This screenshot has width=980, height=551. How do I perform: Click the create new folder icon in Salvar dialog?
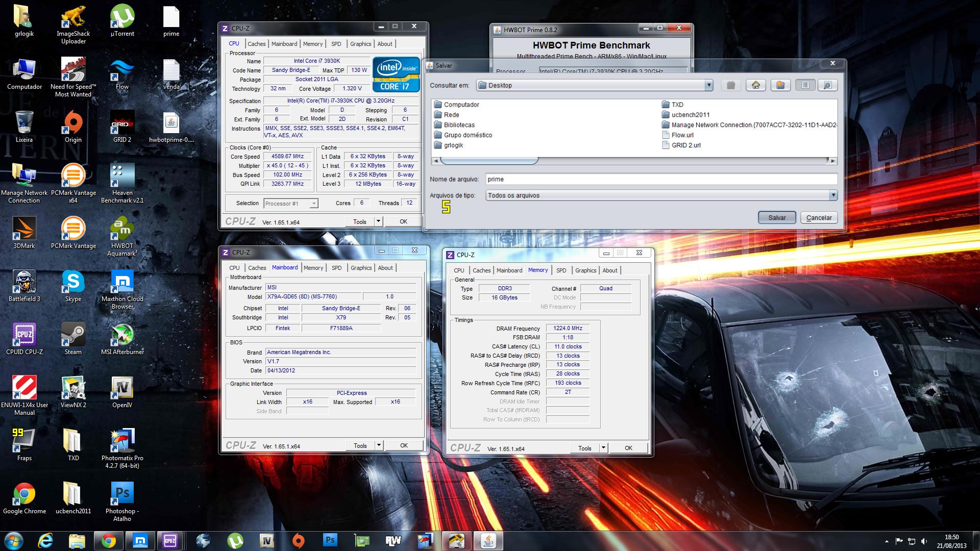coord(780,85)
